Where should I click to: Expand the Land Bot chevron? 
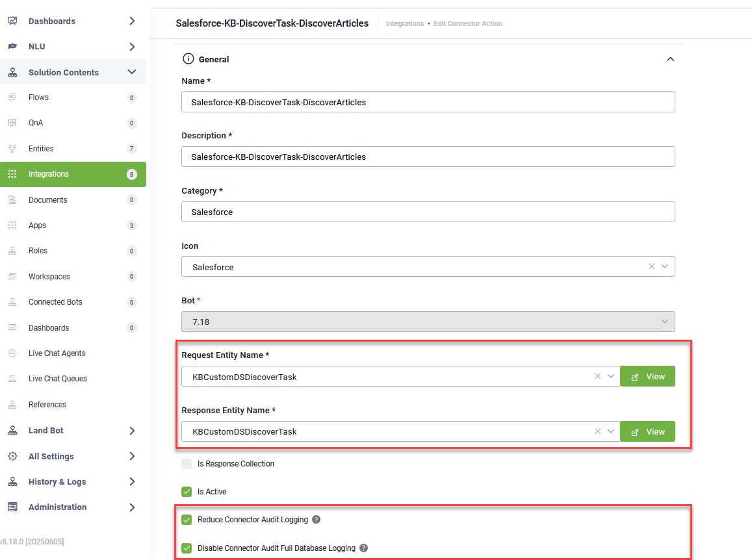132,431
